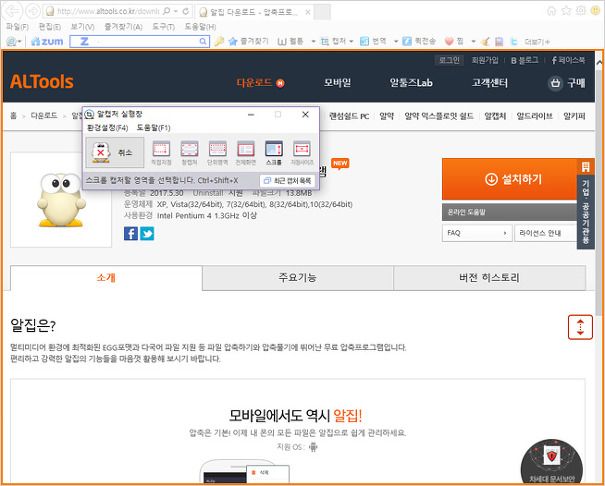
Task: Click the orange 설치하기 install button
Action: 513,179
